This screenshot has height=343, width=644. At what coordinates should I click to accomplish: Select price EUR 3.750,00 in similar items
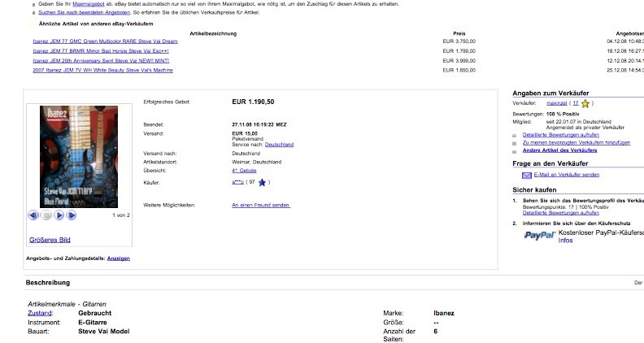pyautogui.click(x=459, y=41)
